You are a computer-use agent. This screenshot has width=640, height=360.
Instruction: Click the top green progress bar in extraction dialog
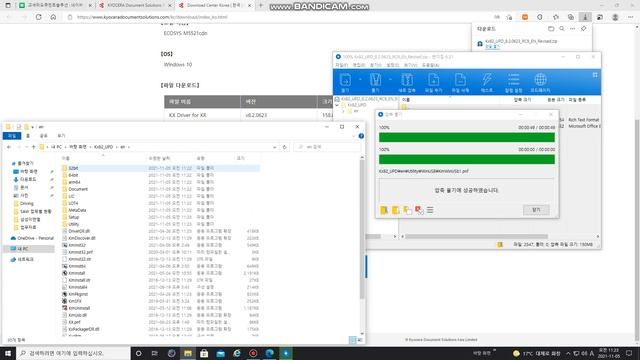click(467, 137)
